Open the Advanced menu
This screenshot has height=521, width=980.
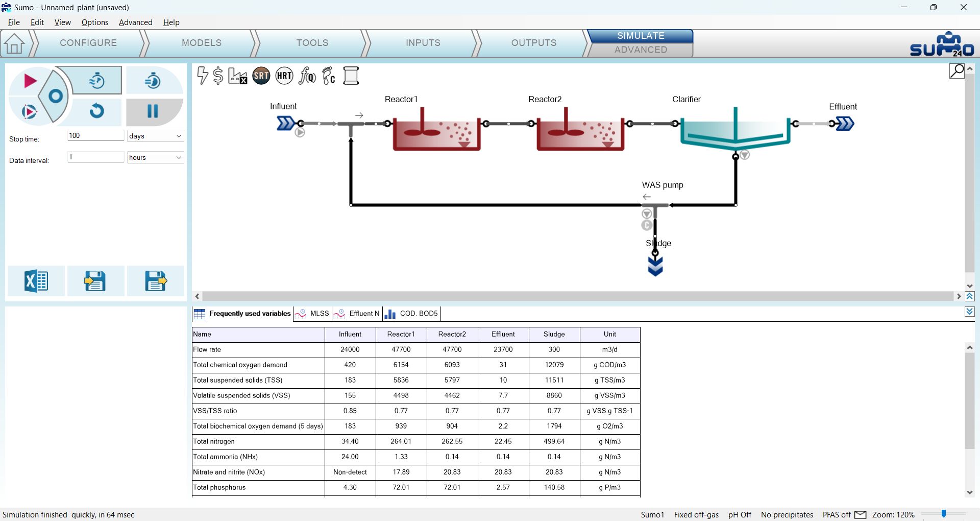pyautogui.click(x=135, y=22)
